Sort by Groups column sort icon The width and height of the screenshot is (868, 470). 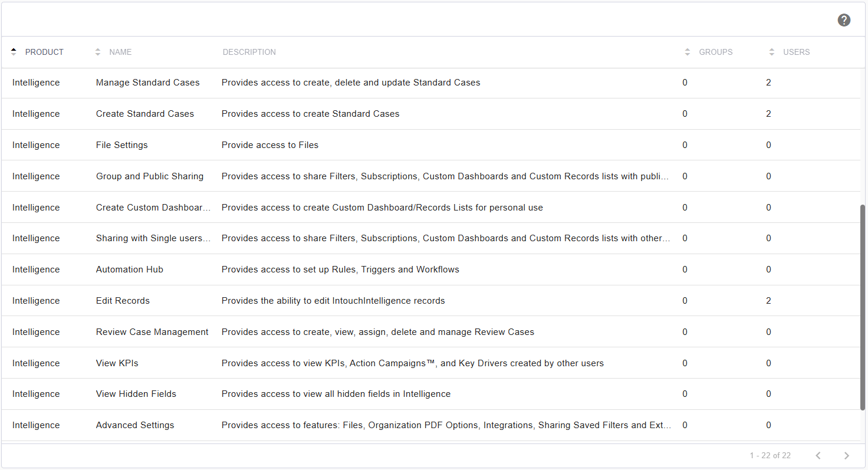[687, 52]
